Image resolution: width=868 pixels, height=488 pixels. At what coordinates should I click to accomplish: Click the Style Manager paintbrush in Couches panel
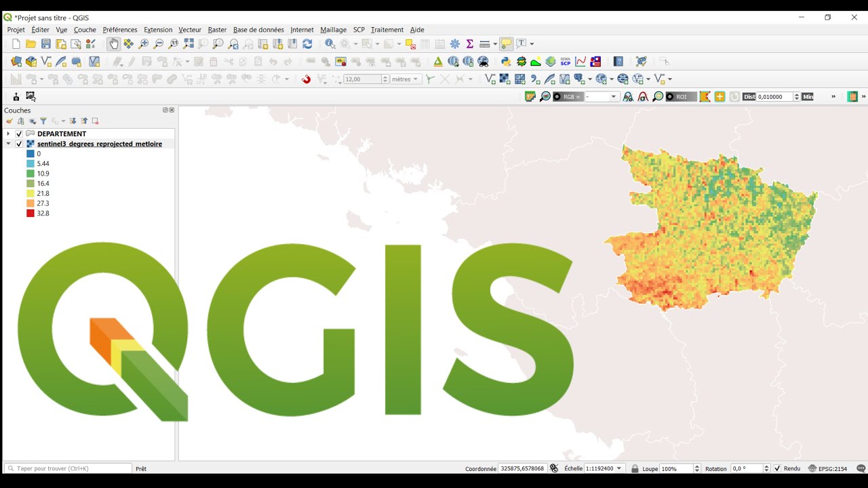click(9, 121)
